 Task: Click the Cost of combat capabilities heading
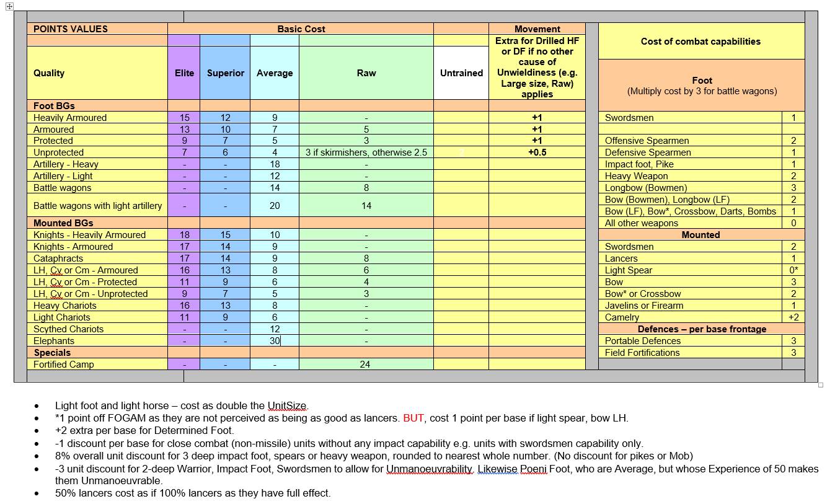click(x=700, y=42)
